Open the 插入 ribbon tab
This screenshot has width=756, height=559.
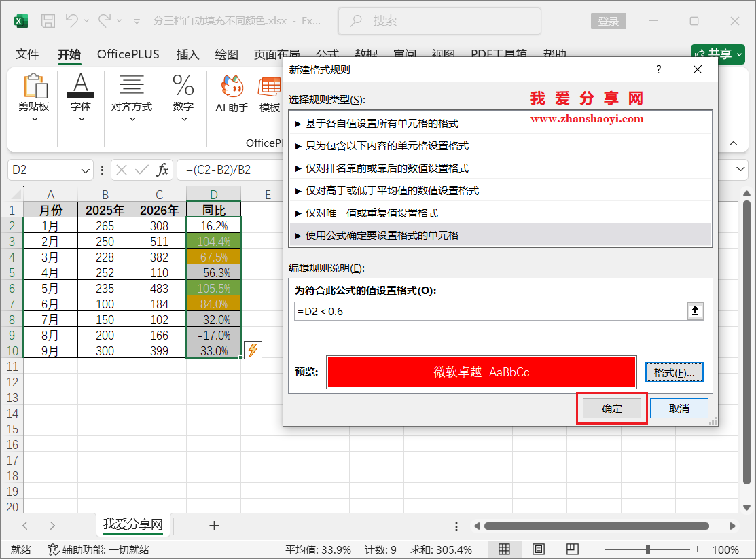tap(187, 54)
